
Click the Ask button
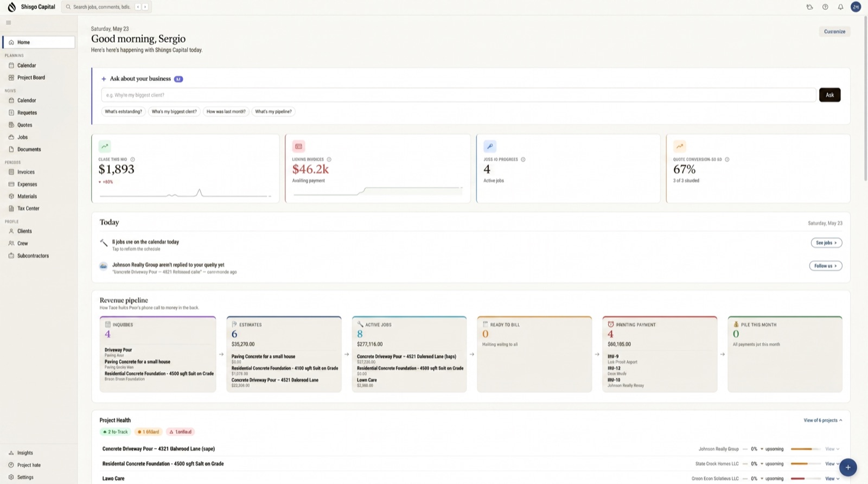(x=829, y=95)
